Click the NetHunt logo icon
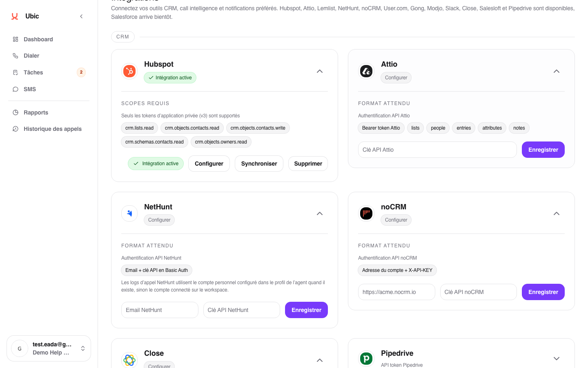 [x=129, y=213]
